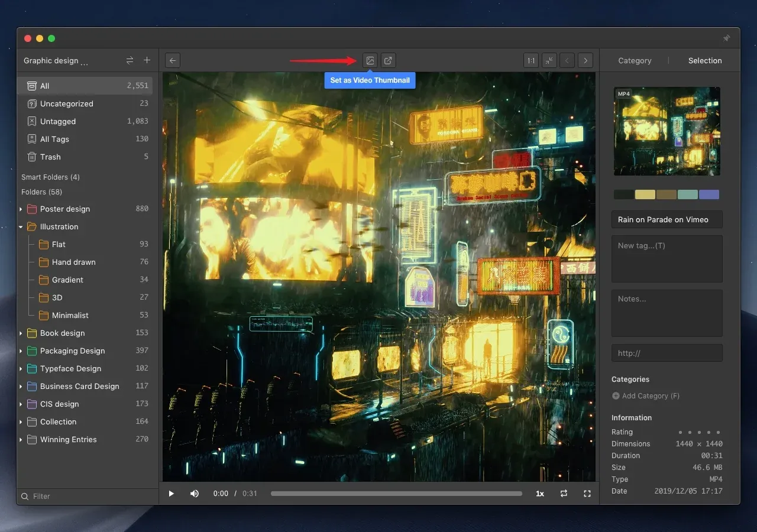Open Untagged items

(x=85, y=121)
